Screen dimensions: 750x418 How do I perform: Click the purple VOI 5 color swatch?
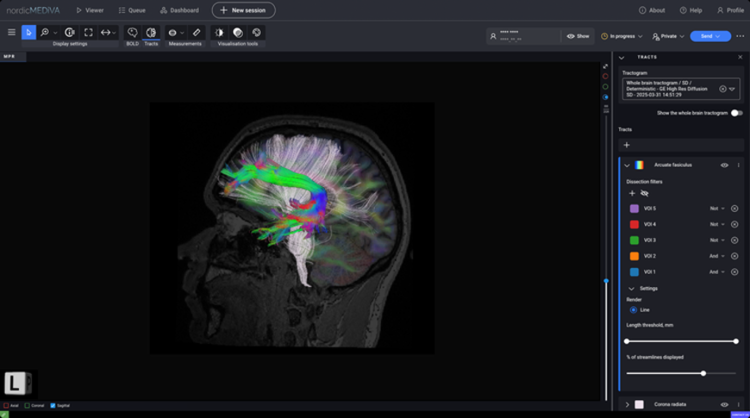coord(634,208)
